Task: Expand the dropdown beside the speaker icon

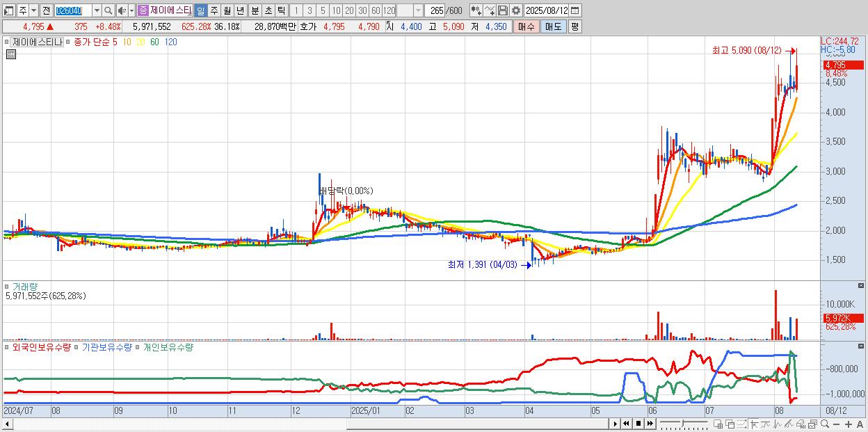Action: tap(131, 11)
